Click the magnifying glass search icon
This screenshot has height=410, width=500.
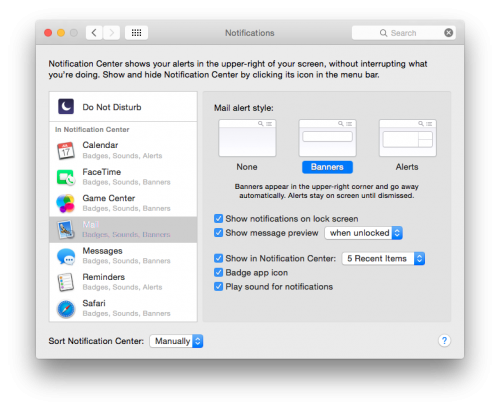[383, 33]
